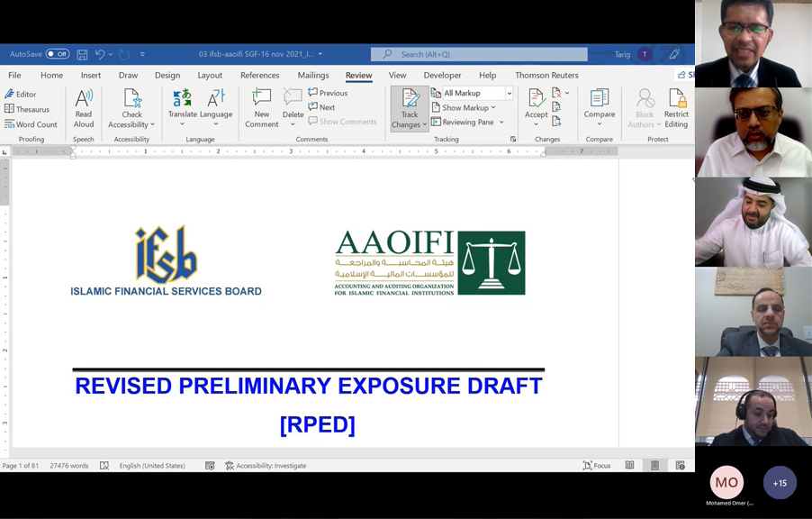The width and height of the screenshot is (812, 519).
Task: Show the Word Count dialog
Action: 32,124
